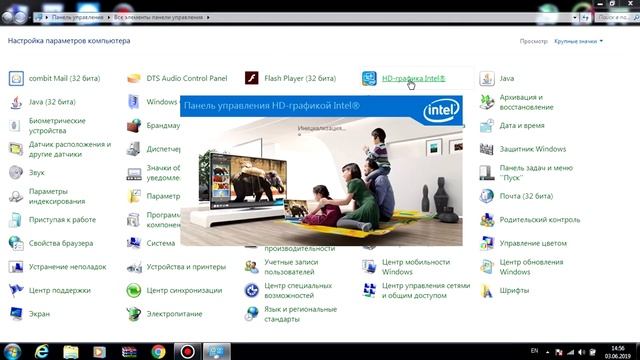The width and height of the screenshot is (640, 360).
Task: Click the address bar refresh button
Action: point(585,18)
